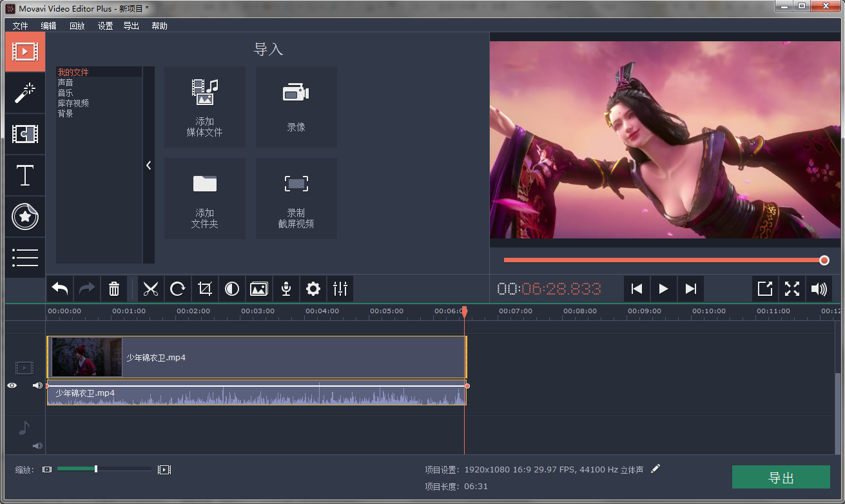
Task: Open the Titles text tab
Action: [25, 175]
